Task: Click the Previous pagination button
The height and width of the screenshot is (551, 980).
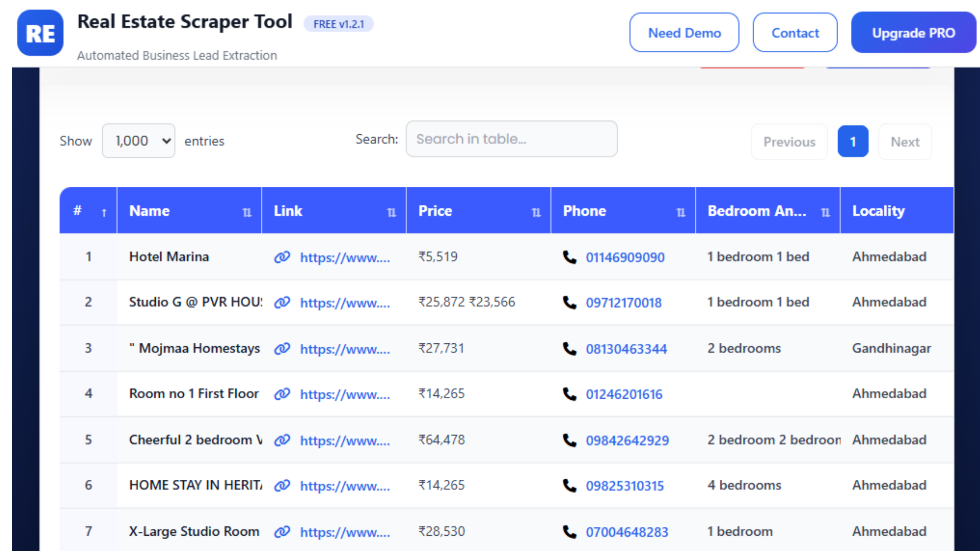Action: pos(789,142)
